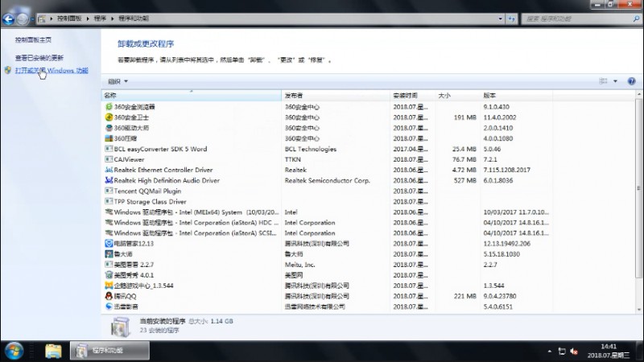Click the 360安全卫士 program icon

[109, 117]
